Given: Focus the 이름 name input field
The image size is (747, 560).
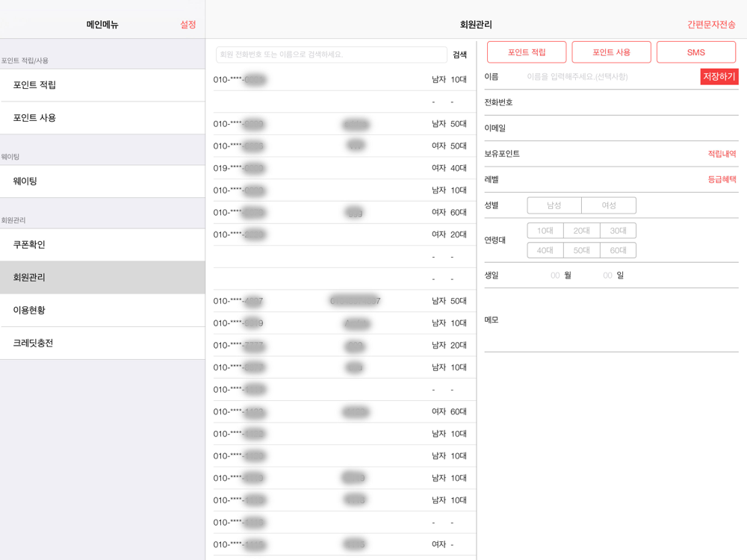Looking at the screenshot, I should click(611, 77).
